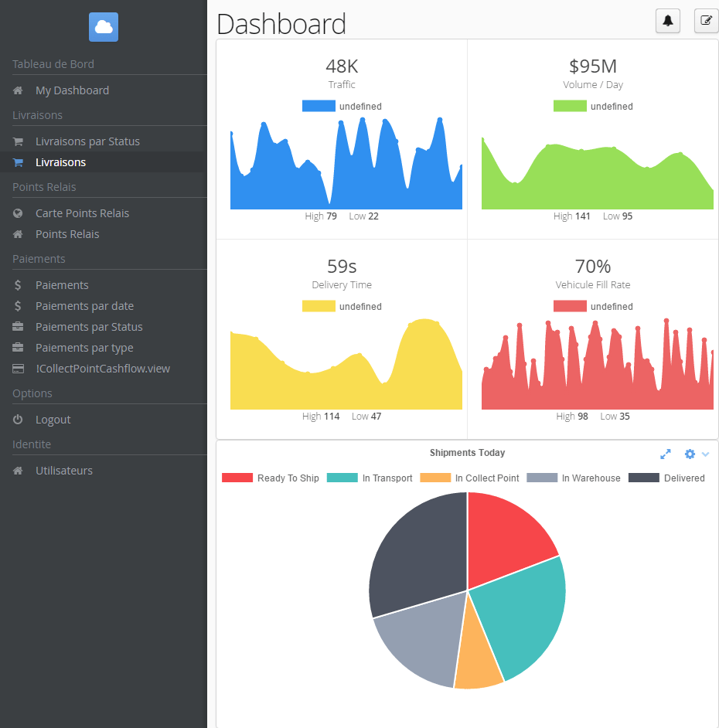Viewport: 719px width, 728px height.
Task: Click the home icon beside Utilisateurs
Action: 18,471
